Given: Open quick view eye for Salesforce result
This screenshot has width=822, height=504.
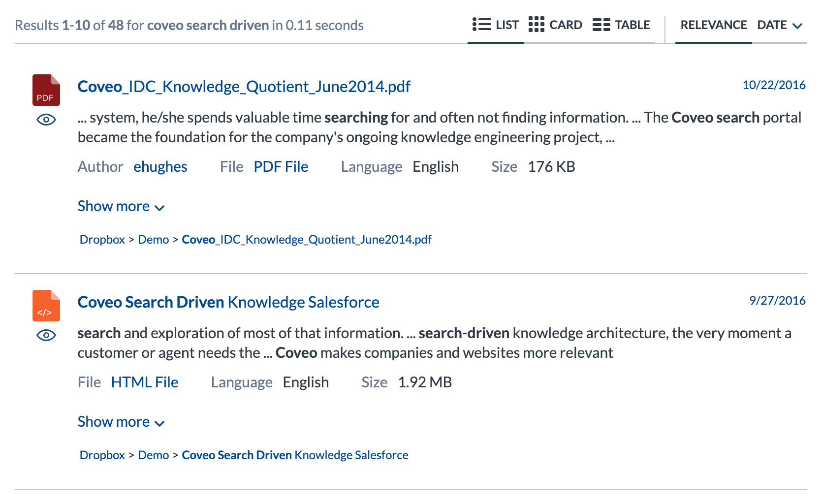Looking at the screenshot, I should click(x=46, y=335).
